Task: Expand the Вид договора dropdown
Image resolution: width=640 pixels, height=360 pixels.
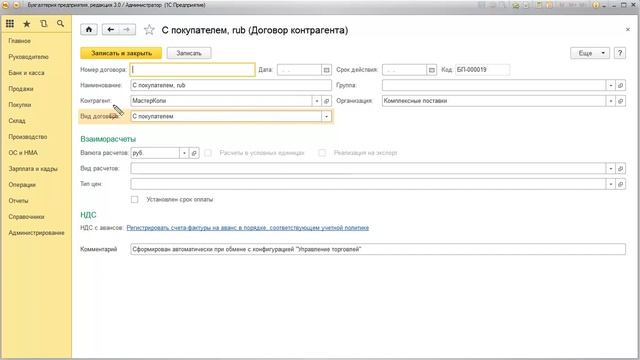Action: (327, 116)
